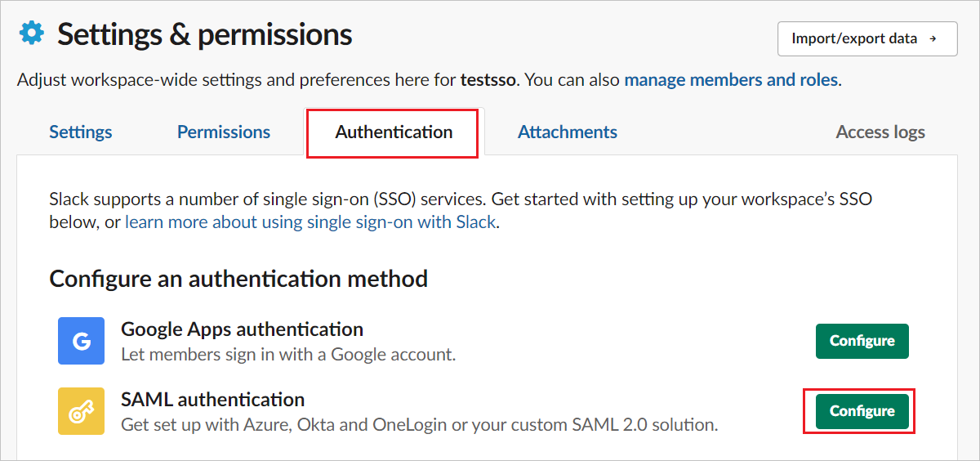The image size is (980, 461).
Task: Open 'learn more about using single sign-on' link
Action: tap(310, 222)
